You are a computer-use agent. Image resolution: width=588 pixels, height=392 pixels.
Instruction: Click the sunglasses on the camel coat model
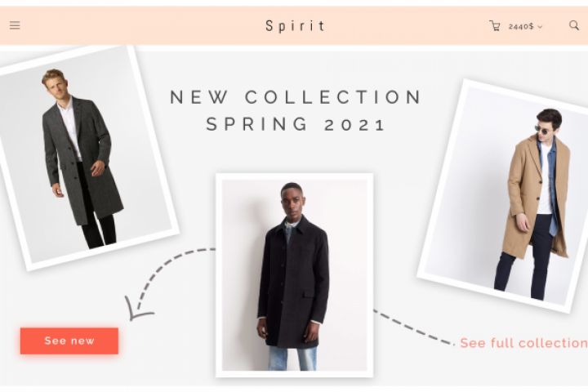click(541, 130)
